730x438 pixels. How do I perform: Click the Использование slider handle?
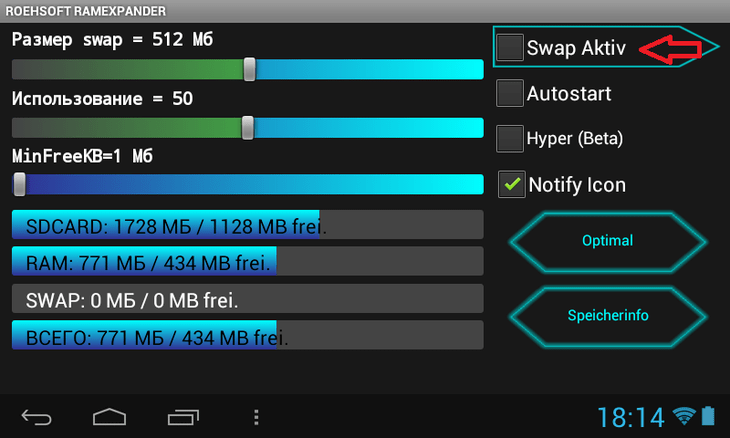[248, 127]
